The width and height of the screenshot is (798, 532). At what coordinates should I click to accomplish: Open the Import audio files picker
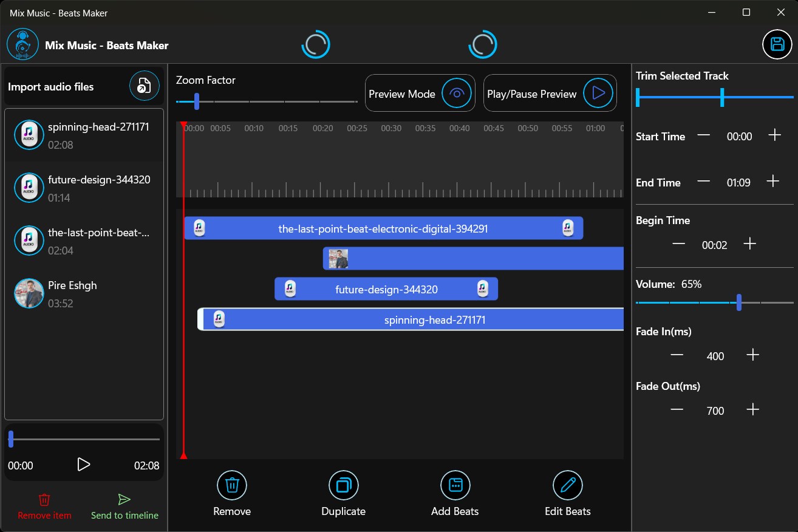pos(144,86)
